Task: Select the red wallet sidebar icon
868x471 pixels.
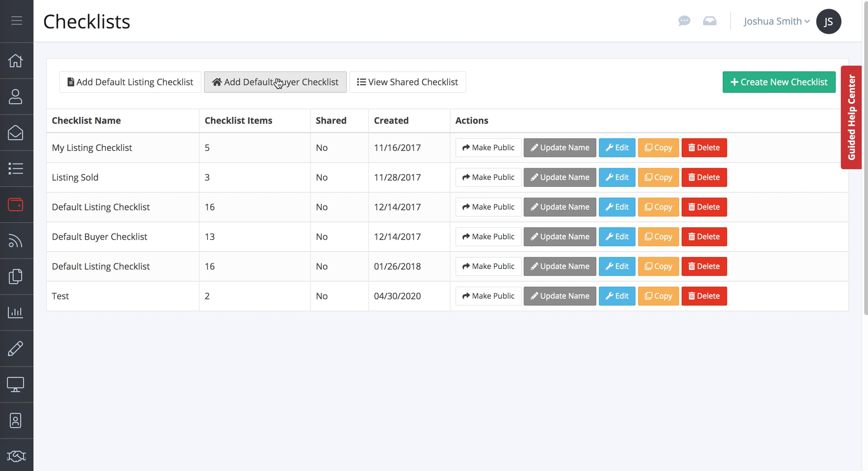Action: (16, 205)
